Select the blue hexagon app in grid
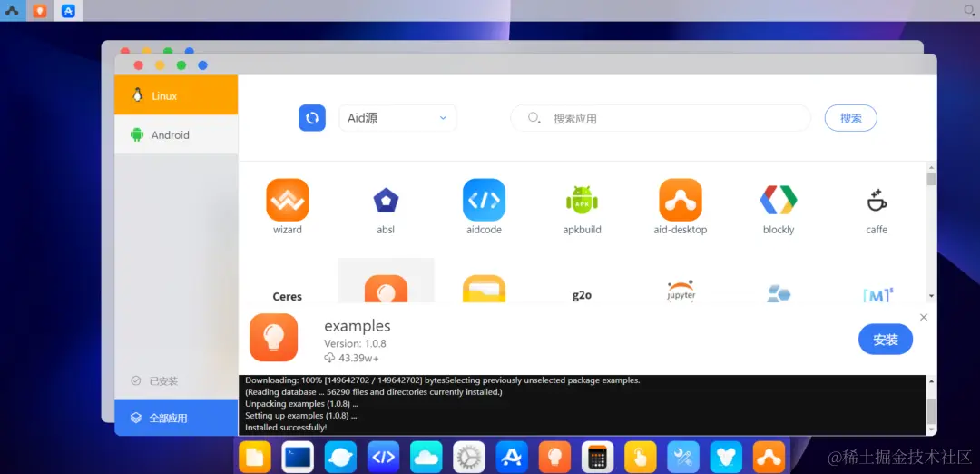This screenshot has width=980, height=474. (x=779, y=294)
